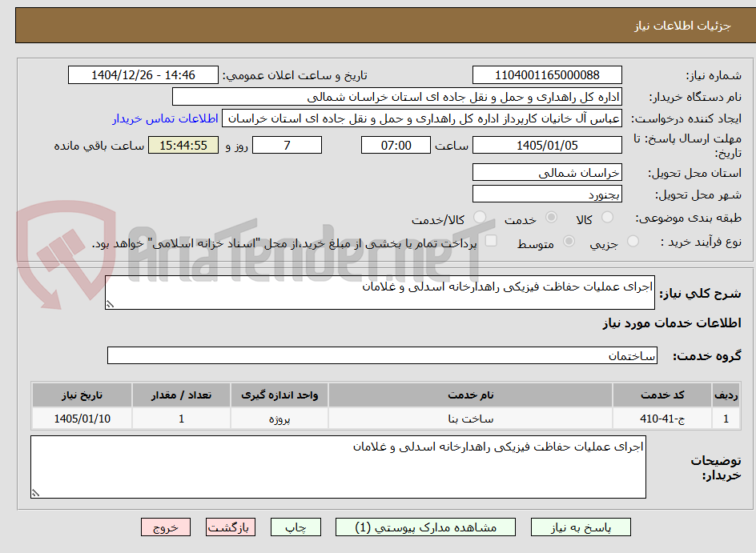Click the تاریخ نیاز column header
This screenshot has height=553, width=756.
[x=82, y=395]
